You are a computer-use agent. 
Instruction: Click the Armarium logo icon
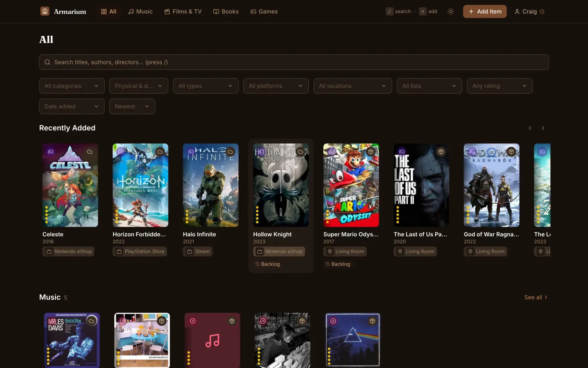(45, 11)
